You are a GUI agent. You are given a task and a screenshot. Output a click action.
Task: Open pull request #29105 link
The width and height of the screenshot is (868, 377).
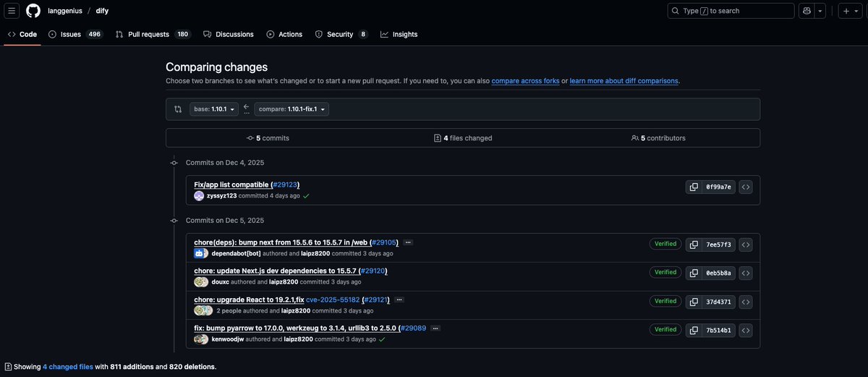click(x=385, y=242)
